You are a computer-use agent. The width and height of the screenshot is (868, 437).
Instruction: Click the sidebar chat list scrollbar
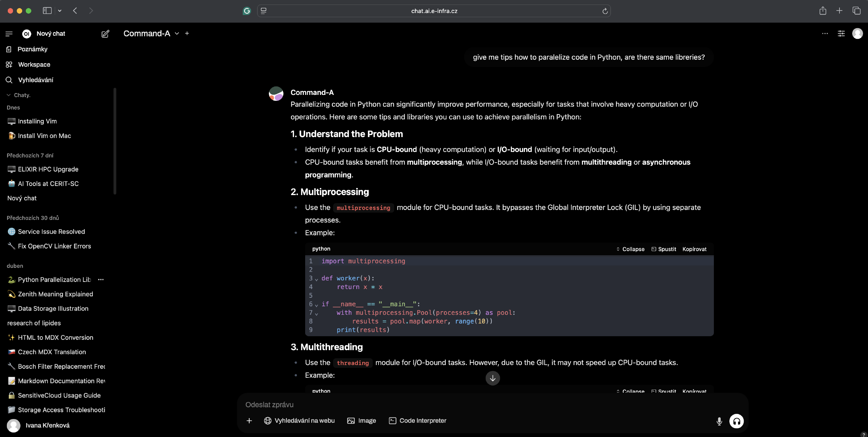pos(115,141)
